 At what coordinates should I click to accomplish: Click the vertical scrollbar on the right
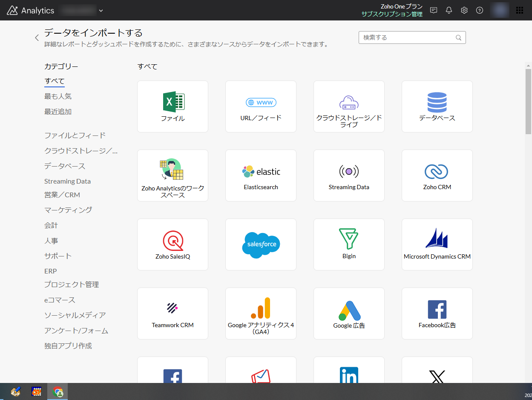tap(528, 102)
